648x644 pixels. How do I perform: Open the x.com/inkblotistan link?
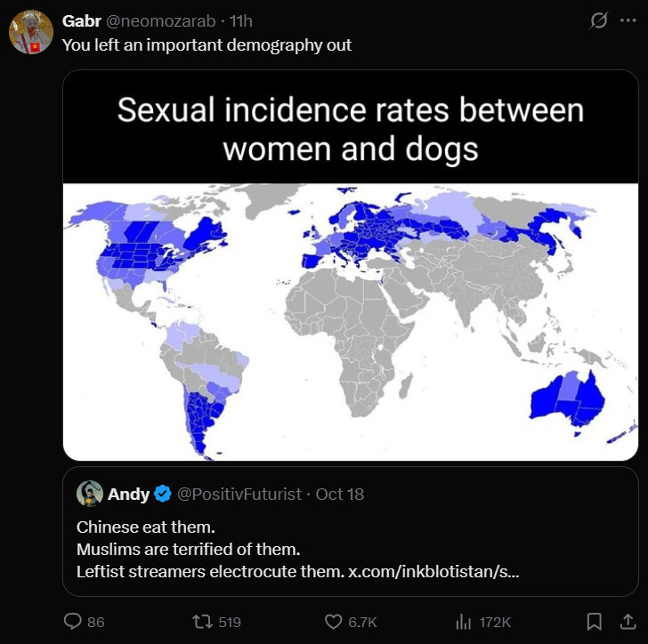point(433,572)
